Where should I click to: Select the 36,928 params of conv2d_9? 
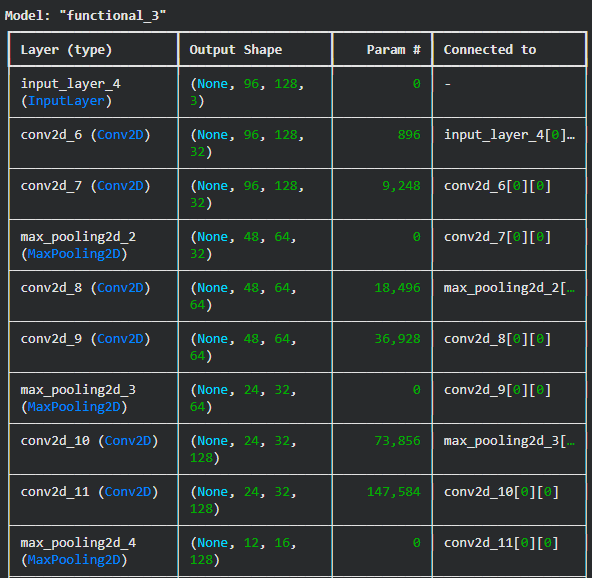pos(397,339)
